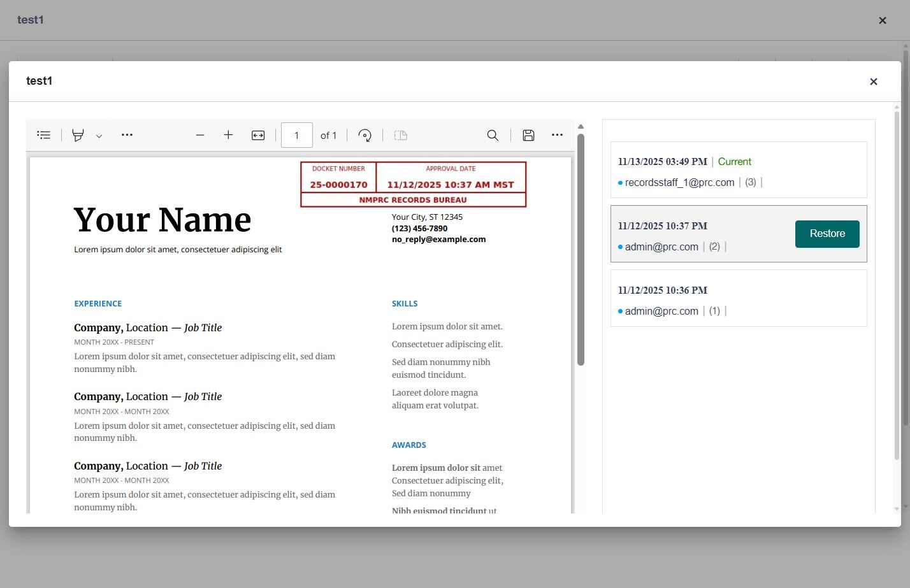The image size is (910, 588).
Task: Rotate the PDF page
Action: (x=365, y=135)
